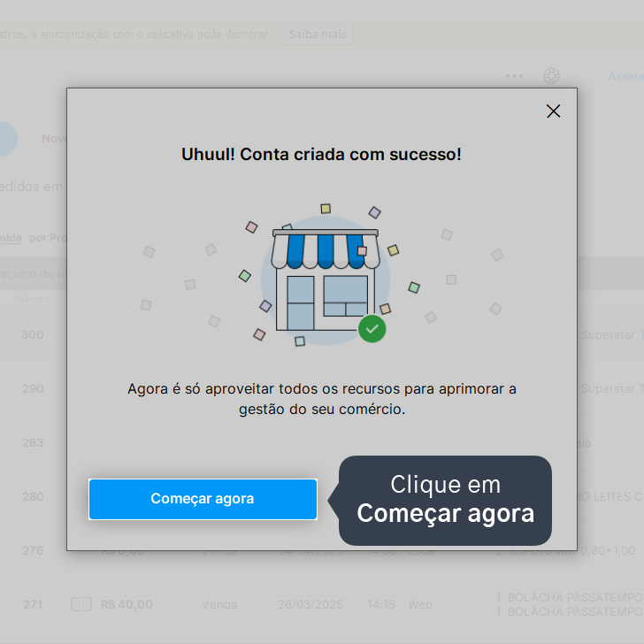Click the storefront illustration
644x644 pixels.
pyautogui.click(x=326, y=280)
